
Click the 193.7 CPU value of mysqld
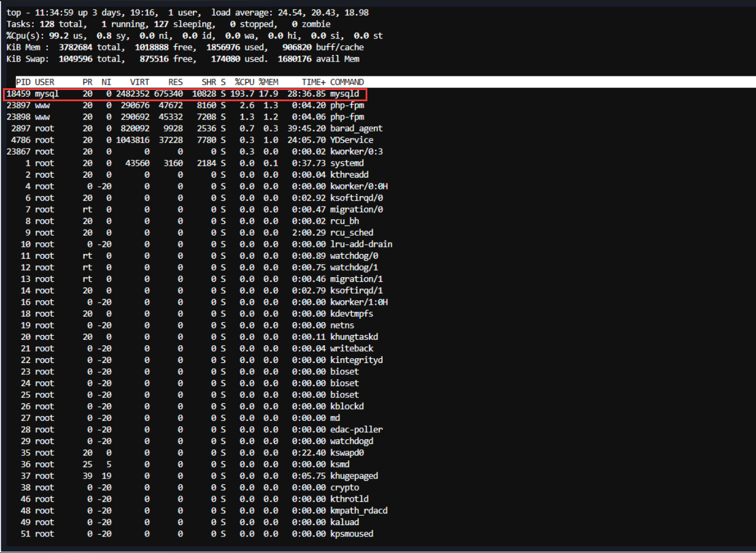click(243, 94)
